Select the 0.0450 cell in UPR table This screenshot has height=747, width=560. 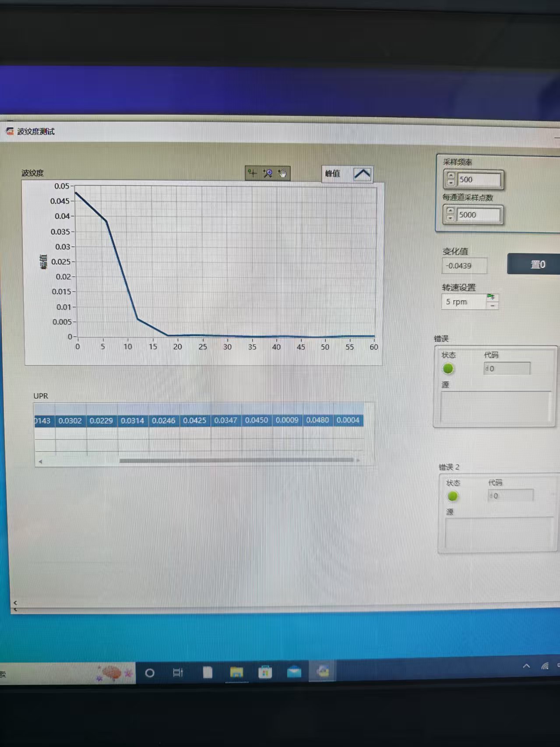coord(256,420)
